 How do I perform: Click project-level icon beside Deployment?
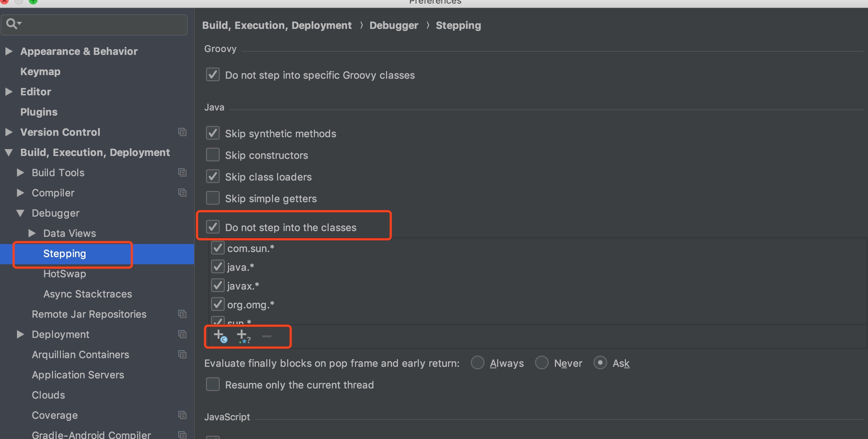coord(183,334)
